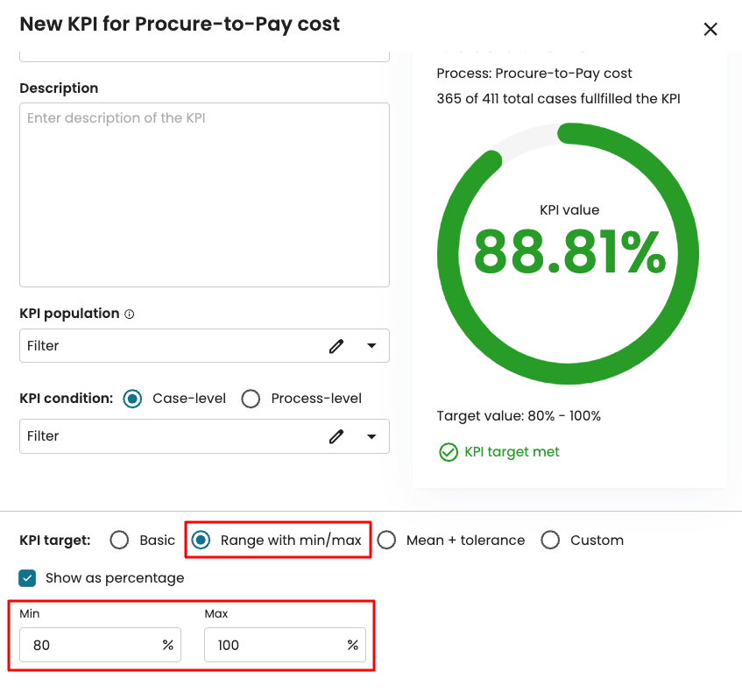Click the KPI population info icon
The image size is (742, 700).
tap(130, 315)
